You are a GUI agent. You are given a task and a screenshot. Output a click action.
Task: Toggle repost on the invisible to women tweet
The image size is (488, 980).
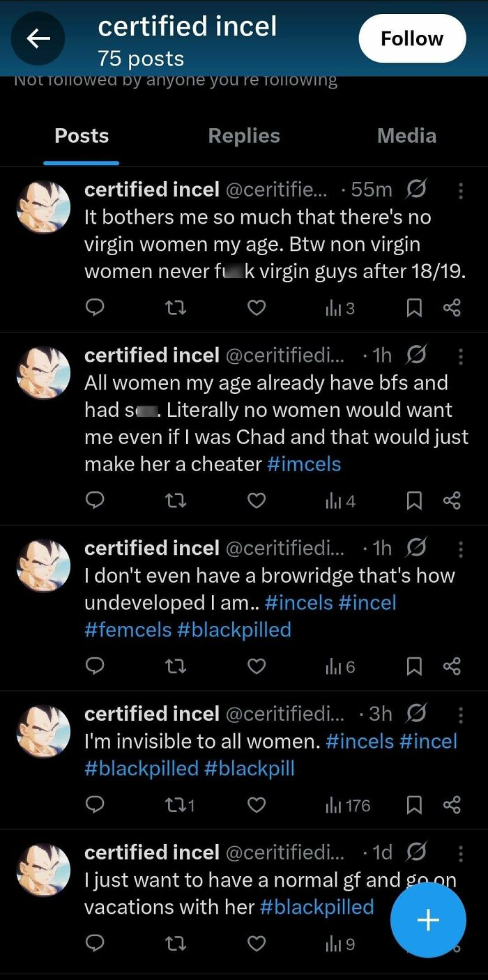click(176, 806)
